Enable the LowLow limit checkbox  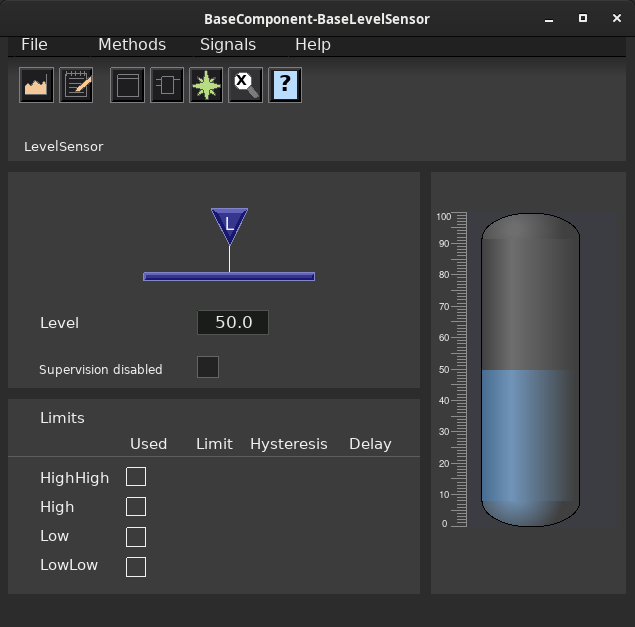[136, 567]
